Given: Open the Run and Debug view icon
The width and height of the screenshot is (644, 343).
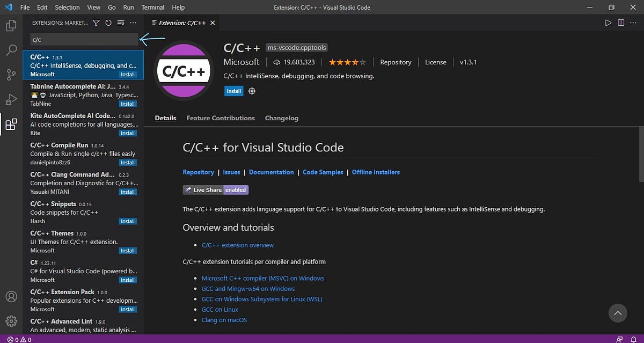Looking at the screenshot, I should [x=11, y=100].
